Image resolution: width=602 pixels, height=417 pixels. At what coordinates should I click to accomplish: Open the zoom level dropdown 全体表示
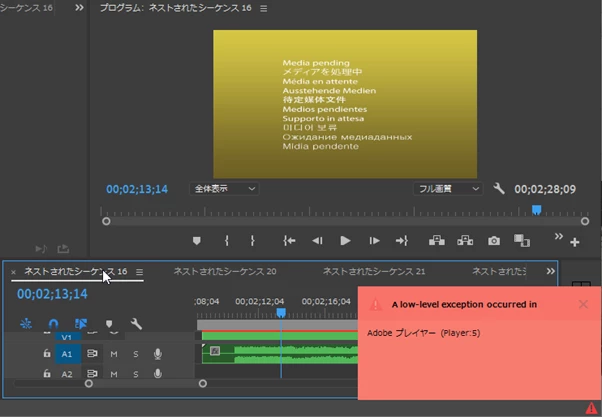[224, 189]
